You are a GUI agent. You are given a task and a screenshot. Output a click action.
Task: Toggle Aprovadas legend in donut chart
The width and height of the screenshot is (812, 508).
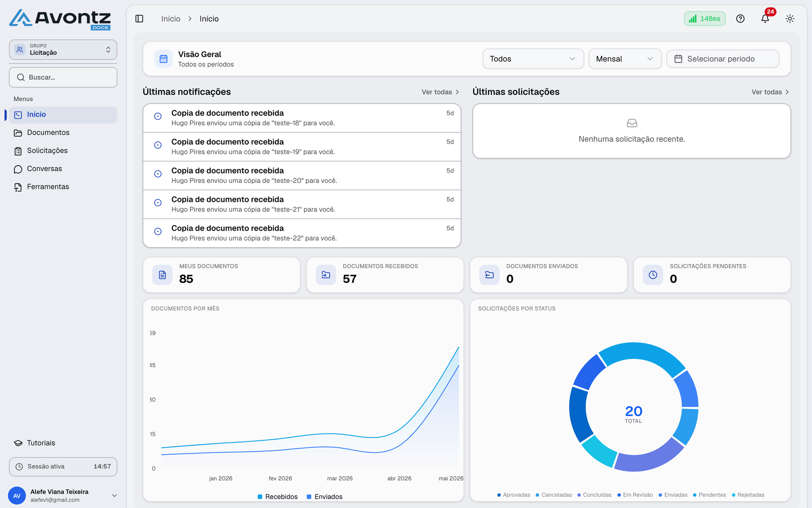tap(513, 495)
